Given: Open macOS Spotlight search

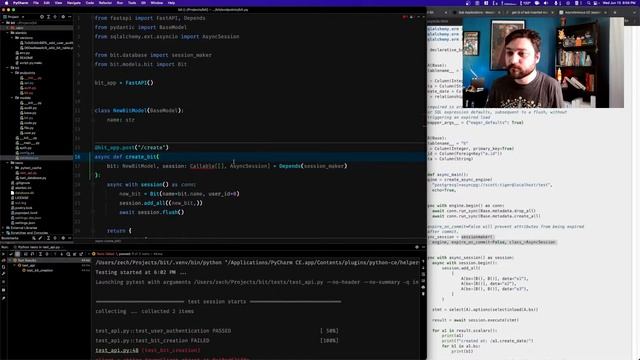Looking at the screenshot, I should point(588,3).
